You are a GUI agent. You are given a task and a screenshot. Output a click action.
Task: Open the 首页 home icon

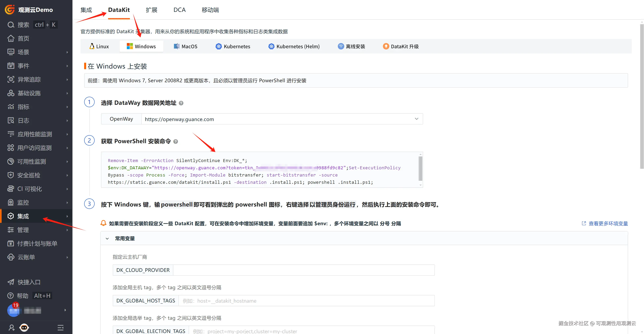11,38
